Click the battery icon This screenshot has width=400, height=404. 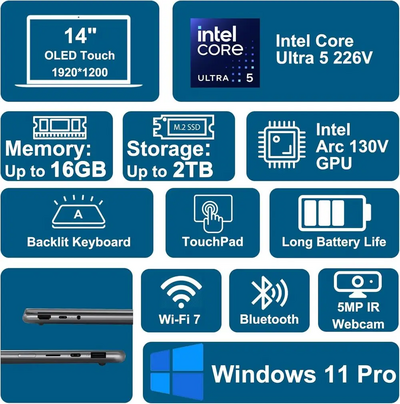(x=334, y=213)
